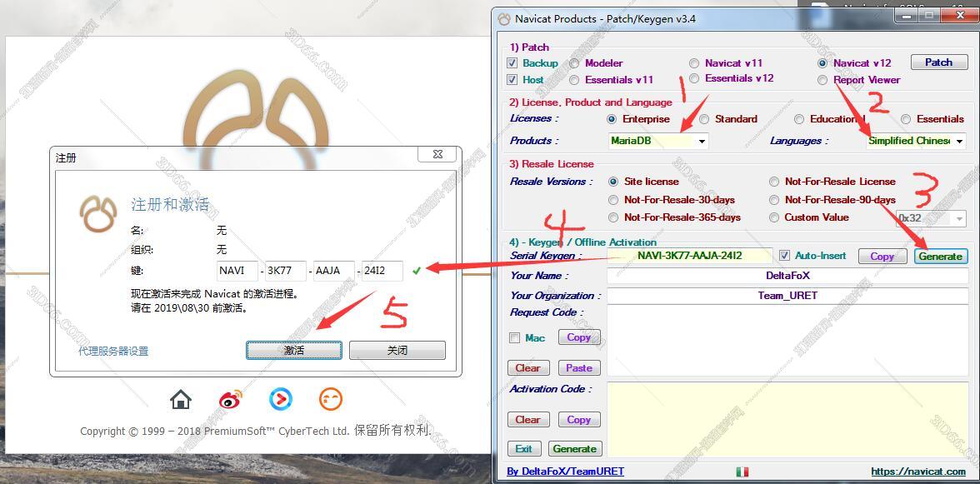Open the By DeltaFoX/TeamURET link

(x=565, y=472)
